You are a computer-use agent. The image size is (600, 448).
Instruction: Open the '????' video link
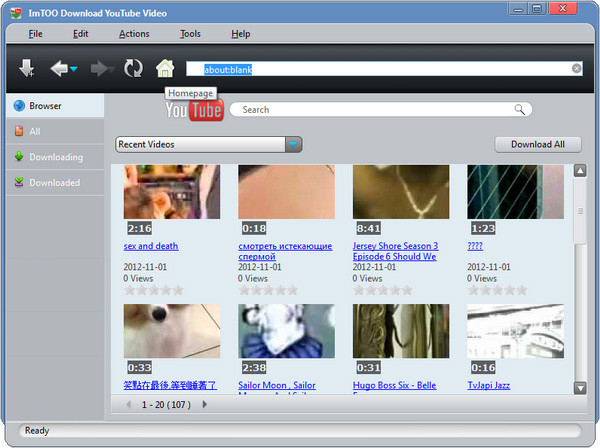pyautogui.click(x=475, y=246)
